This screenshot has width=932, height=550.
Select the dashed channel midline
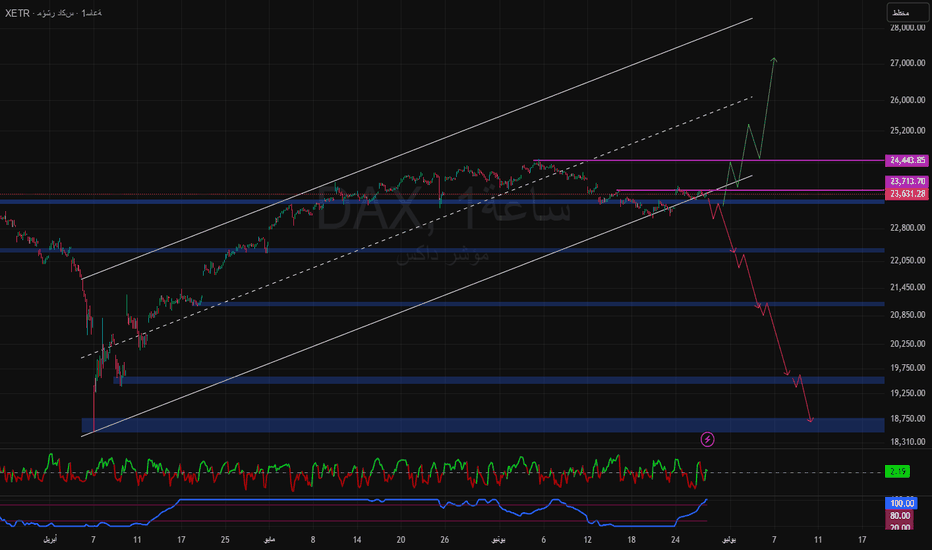click(416, 227)
